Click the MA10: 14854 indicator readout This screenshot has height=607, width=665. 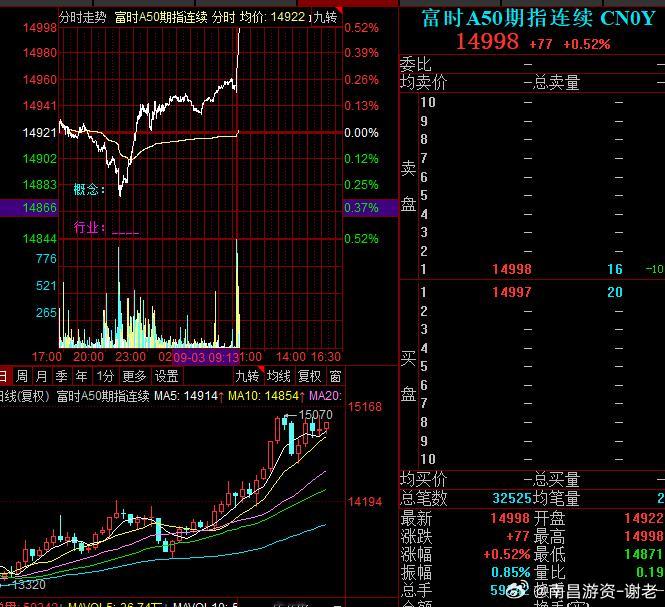(266, 396)
